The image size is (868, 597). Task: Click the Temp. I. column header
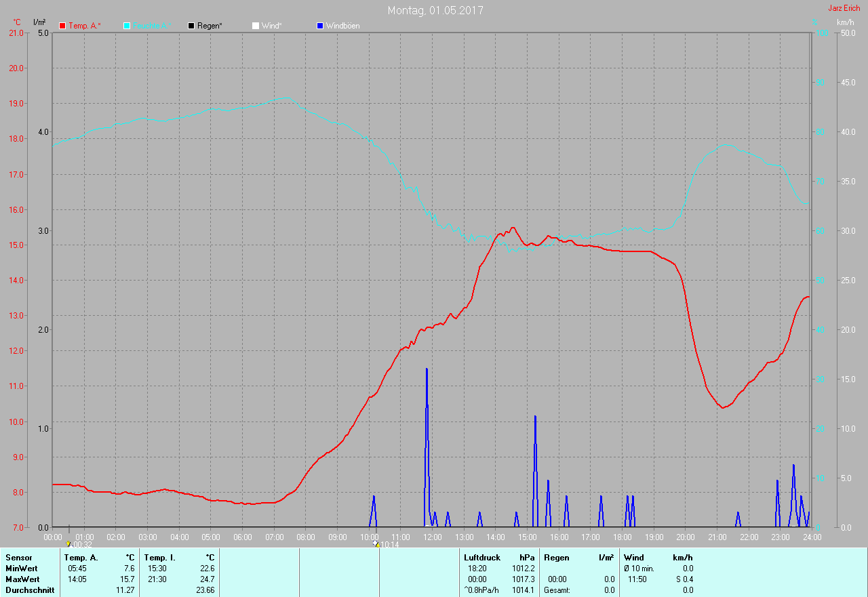159,558
